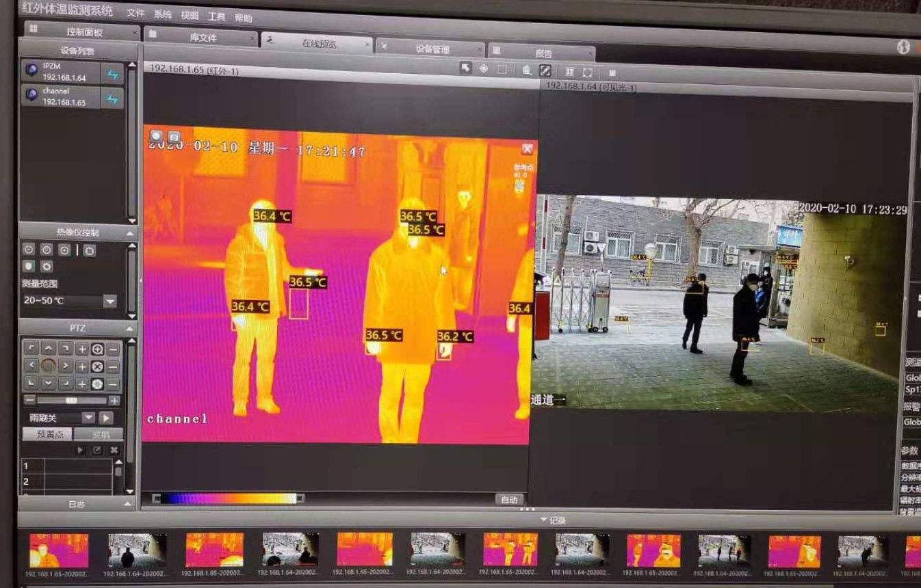The image size is (921, 588).
Task: Click the PTZ speed slider handle
Action: click(70, 401)
